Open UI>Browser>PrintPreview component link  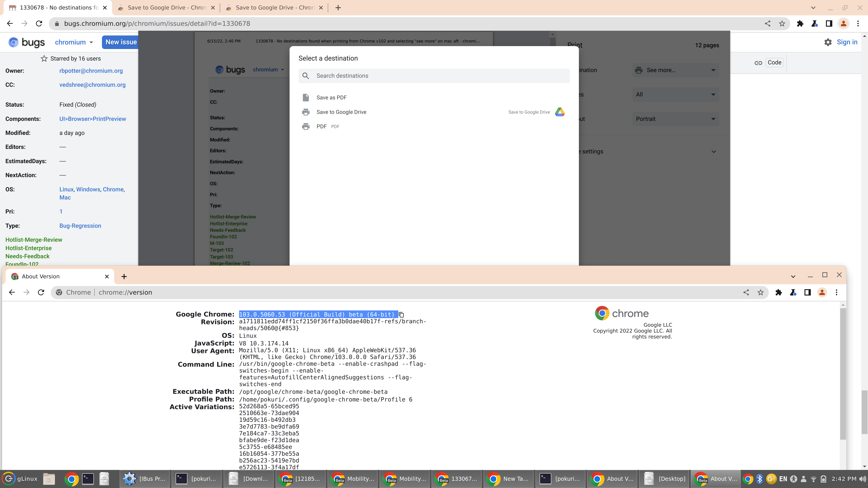(93, 119)
